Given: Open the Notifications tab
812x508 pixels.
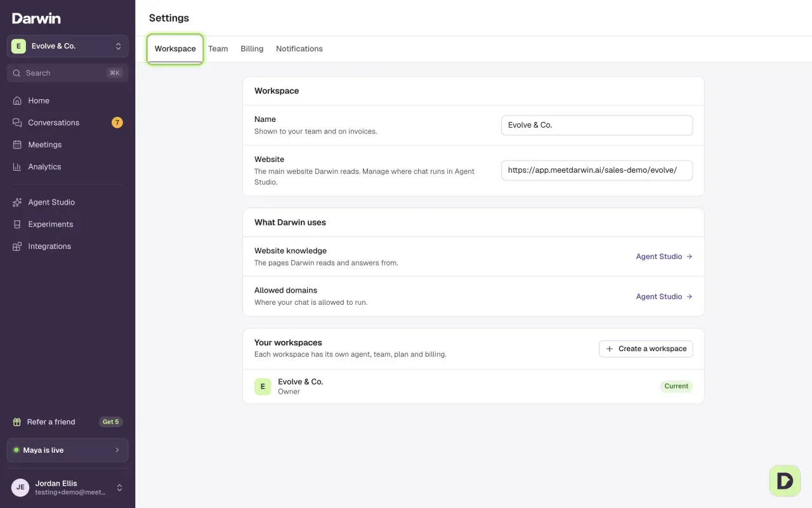Looking at the screenshot, I should 299,49.
